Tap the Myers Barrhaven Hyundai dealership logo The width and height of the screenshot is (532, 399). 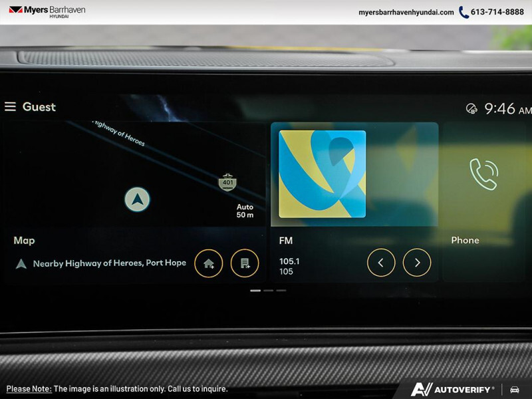click(x=47, y=11)
